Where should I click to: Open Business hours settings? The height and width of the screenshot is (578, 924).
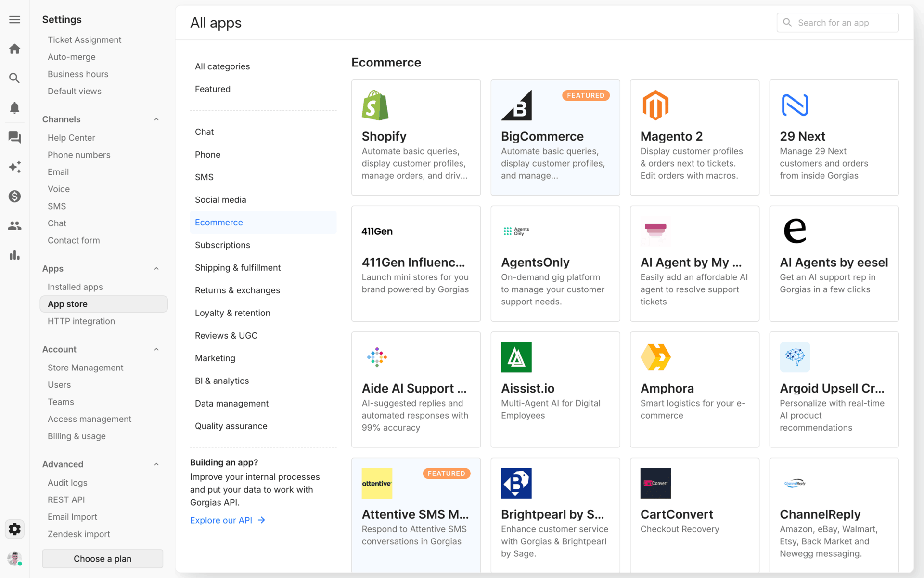(103, 74)
